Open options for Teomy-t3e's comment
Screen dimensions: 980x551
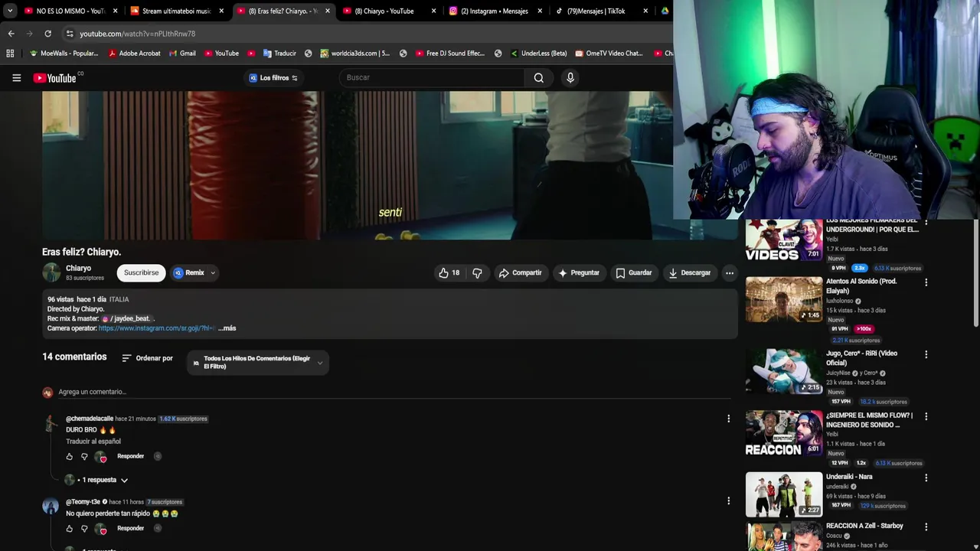(728, 501)
